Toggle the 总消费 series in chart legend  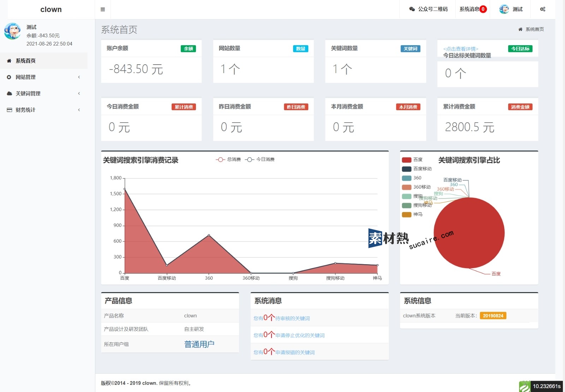pyautogui.click(x=228, y=160)
